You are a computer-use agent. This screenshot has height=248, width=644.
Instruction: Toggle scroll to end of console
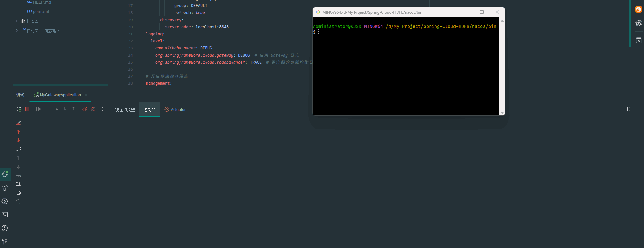click(18, 184)
